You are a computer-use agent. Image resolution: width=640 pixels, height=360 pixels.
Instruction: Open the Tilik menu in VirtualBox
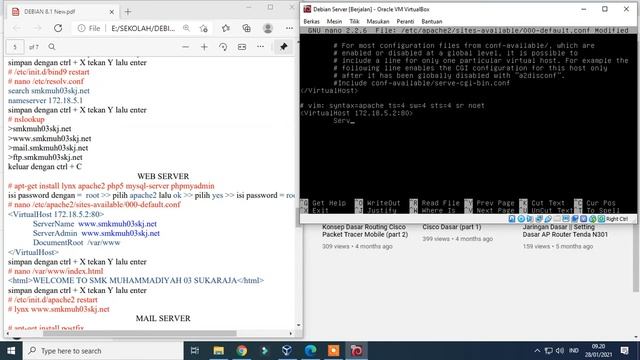click(354, 21)
